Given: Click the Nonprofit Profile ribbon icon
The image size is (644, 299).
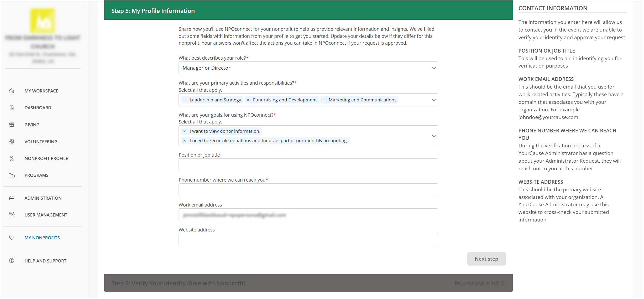Looking at the screenshot, I should pos(12,158).
